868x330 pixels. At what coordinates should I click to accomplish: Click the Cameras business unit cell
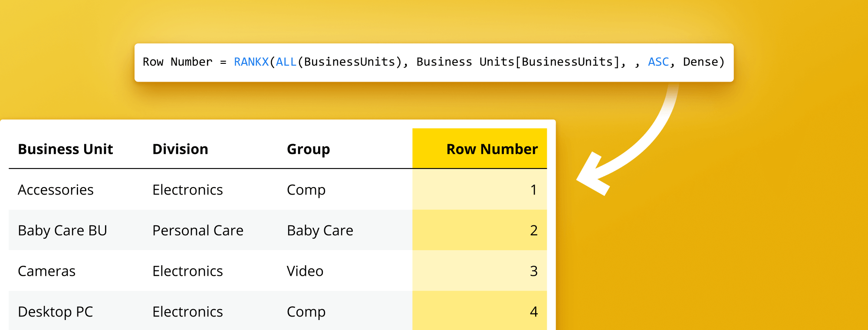[46, 271]
